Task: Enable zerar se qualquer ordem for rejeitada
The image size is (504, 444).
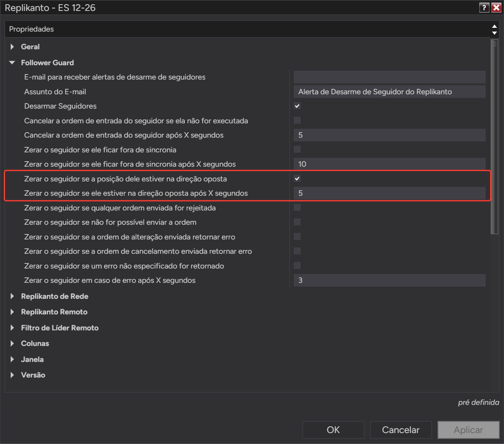Action: pyautogui.click(x=297, y=208)
